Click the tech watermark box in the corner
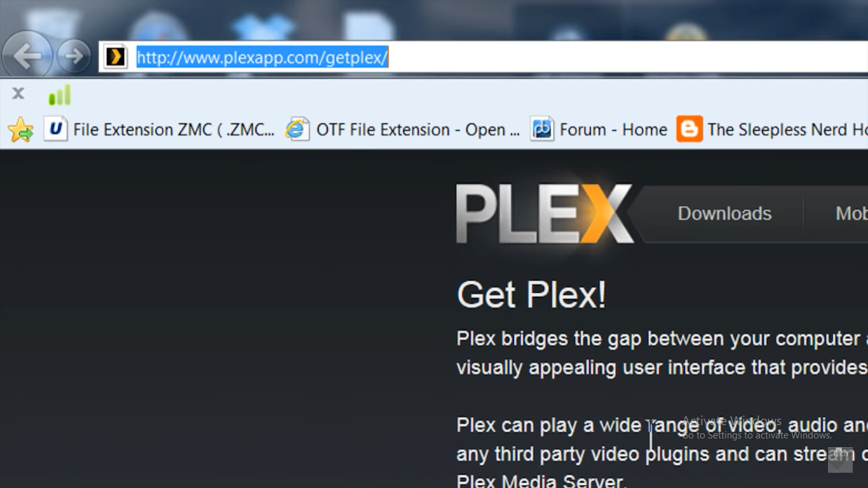This screenshot has height=488, width=868. (x=840, y=459)
